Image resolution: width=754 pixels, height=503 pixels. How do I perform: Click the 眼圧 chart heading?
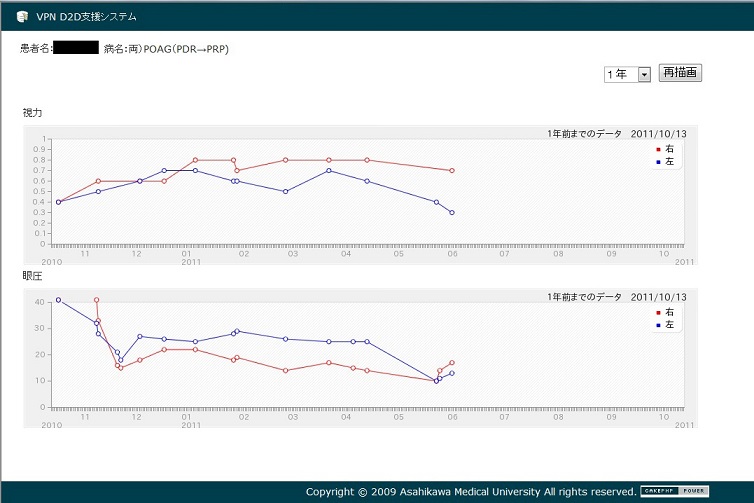coord(32,276)
